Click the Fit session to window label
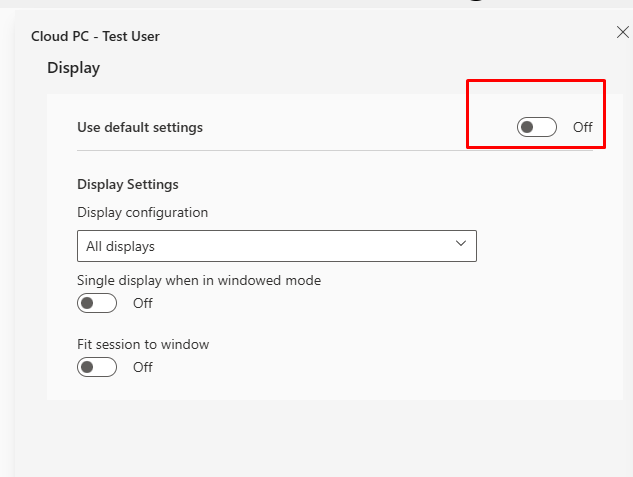 [x=143, y=345]
